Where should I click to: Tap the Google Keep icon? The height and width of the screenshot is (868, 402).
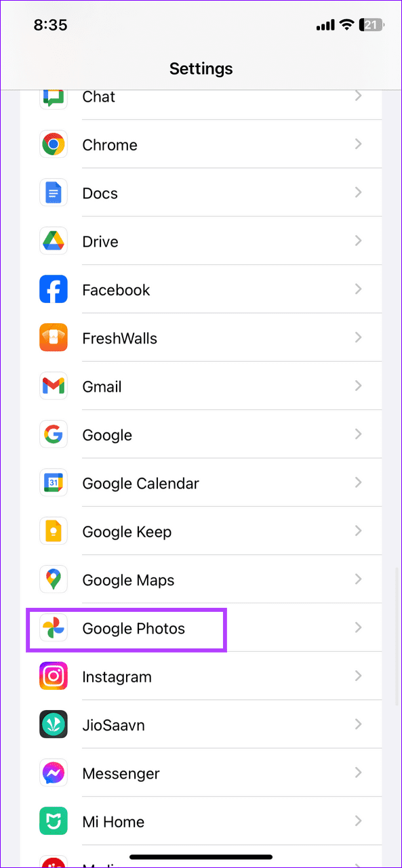[x=54, y=531]
